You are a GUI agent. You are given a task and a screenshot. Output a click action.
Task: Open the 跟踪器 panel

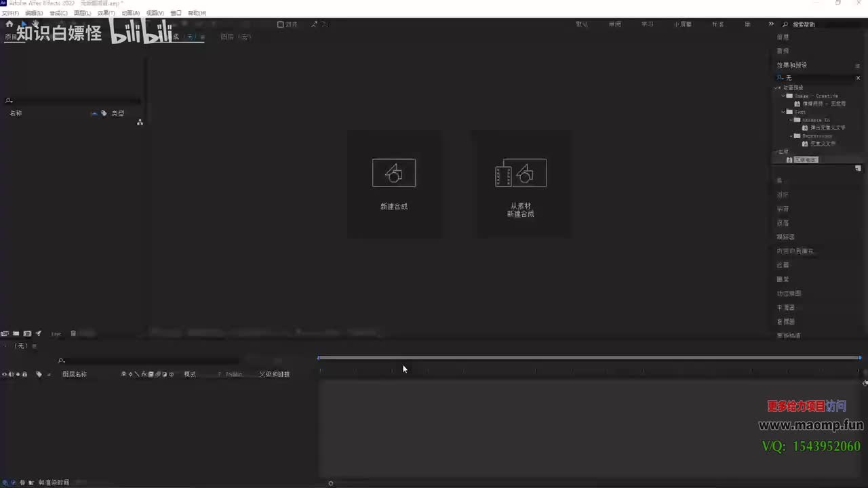click(x=785, y=237)
